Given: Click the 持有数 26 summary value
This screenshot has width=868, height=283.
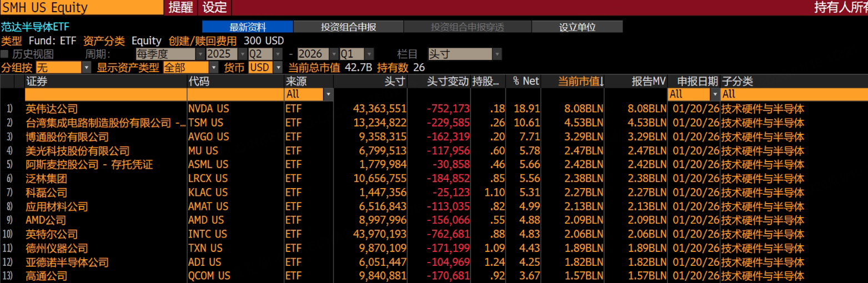Looking at the screenshot, I should click(401, 68).
